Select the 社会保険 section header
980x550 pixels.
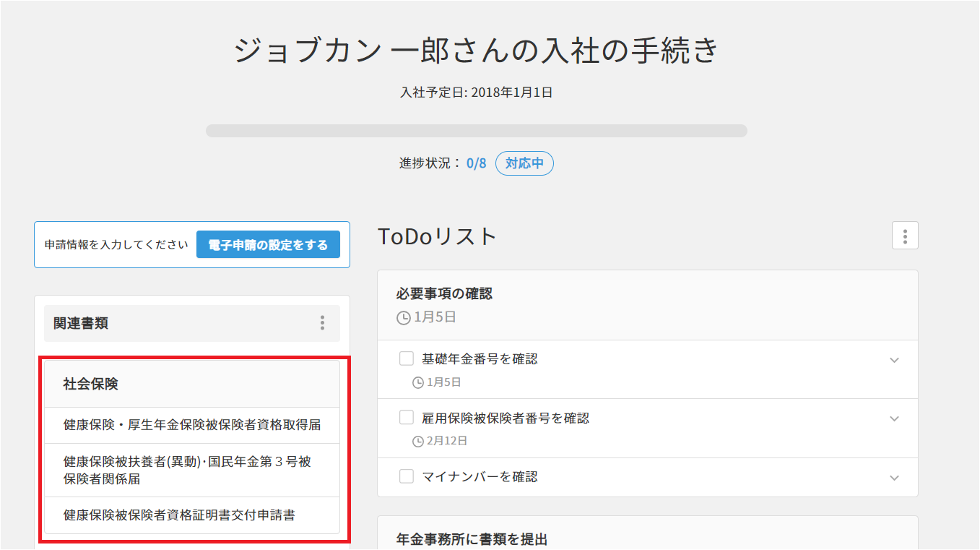[91, 384]
